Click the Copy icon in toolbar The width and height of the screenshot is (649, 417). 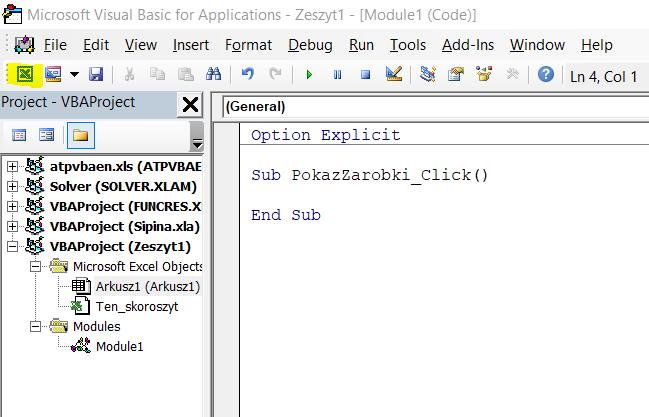tap(157, 75)
